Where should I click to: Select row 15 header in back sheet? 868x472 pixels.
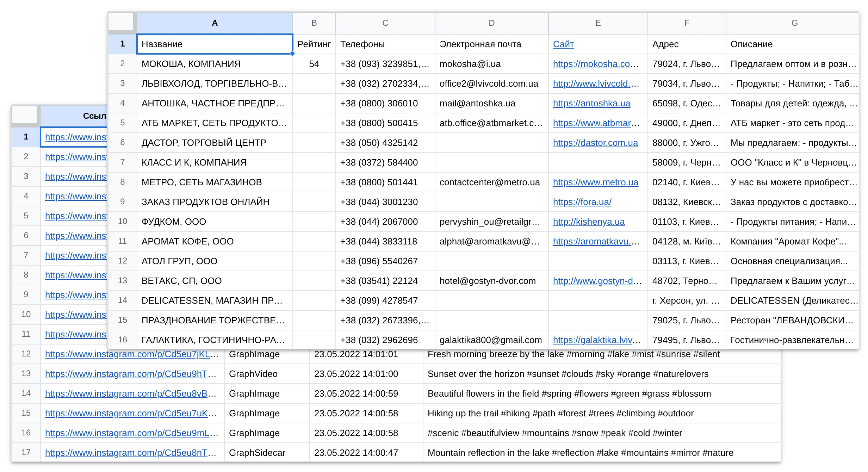pyautogui.click(x=26, y=413)
